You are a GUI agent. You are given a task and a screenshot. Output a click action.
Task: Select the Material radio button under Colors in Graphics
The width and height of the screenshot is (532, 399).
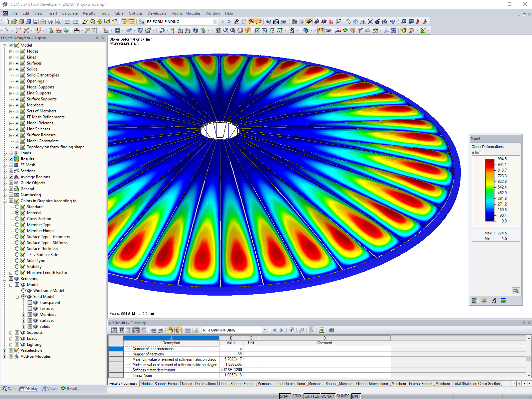pos(17,212)
